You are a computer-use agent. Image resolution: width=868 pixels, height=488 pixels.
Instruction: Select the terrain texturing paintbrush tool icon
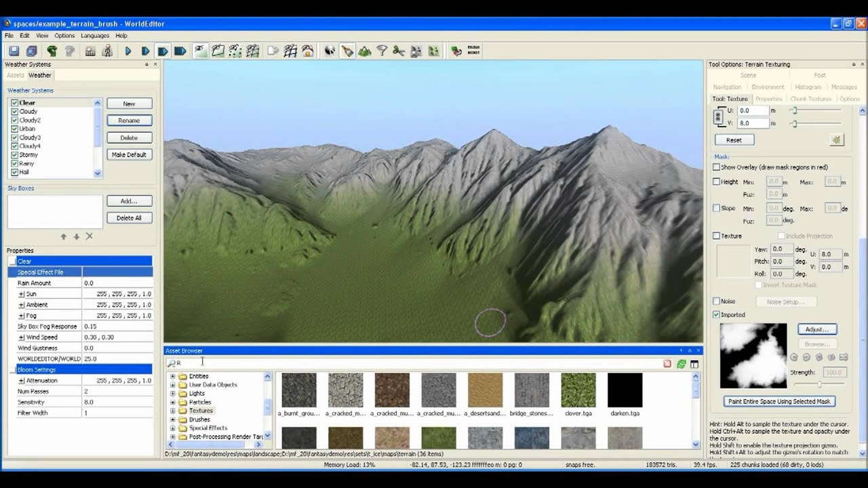(x=347, y=51)
